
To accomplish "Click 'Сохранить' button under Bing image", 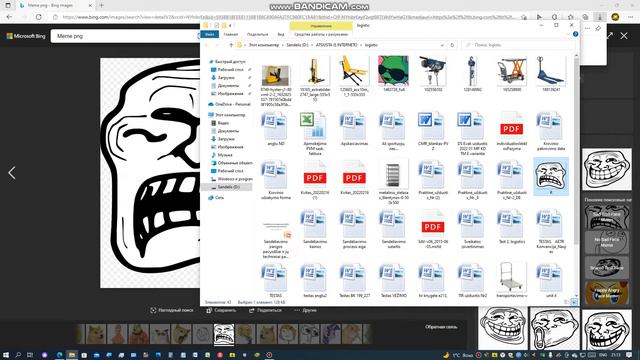I will click(x=221, y=310).
